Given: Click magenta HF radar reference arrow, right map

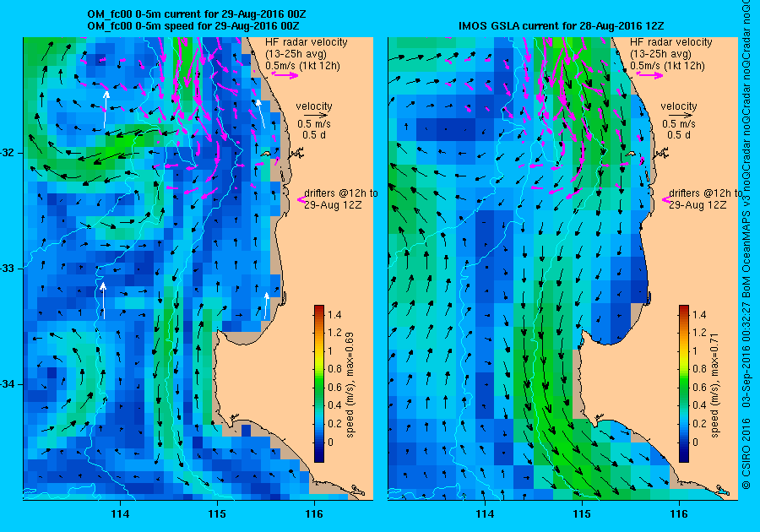Looking at the screenshot, I should 649,74.
